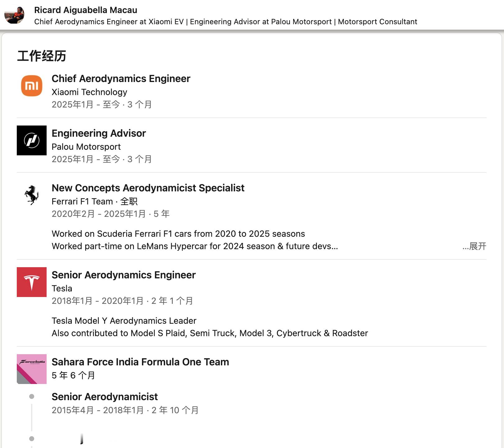Click Worked part-time on LeMans Hypercar line

195,246
